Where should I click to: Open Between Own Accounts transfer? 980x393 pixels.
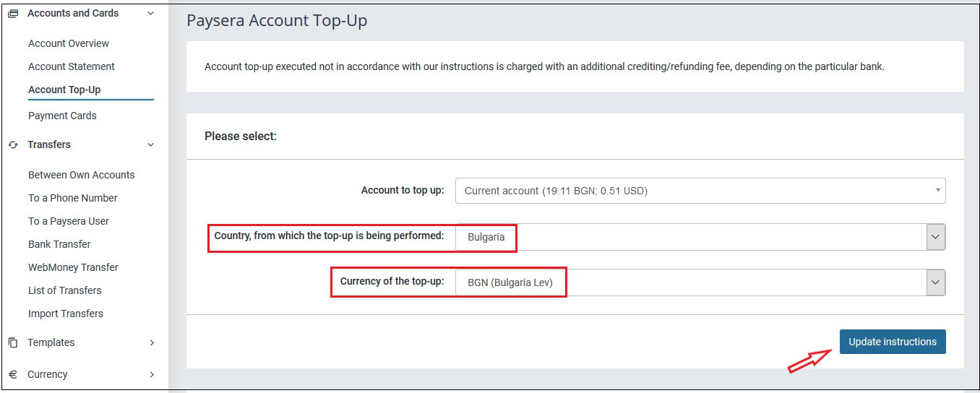[x=82, y=175]
